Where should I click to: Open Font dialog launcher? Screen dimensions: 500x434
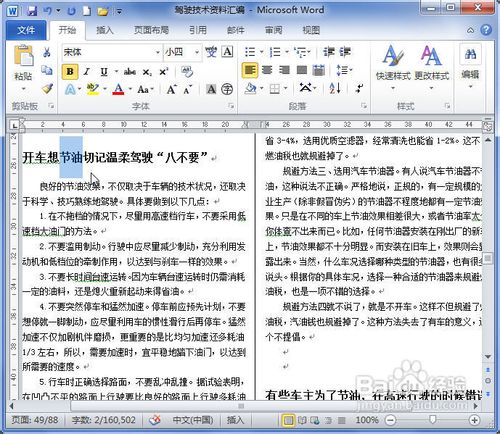pos(231,106)
